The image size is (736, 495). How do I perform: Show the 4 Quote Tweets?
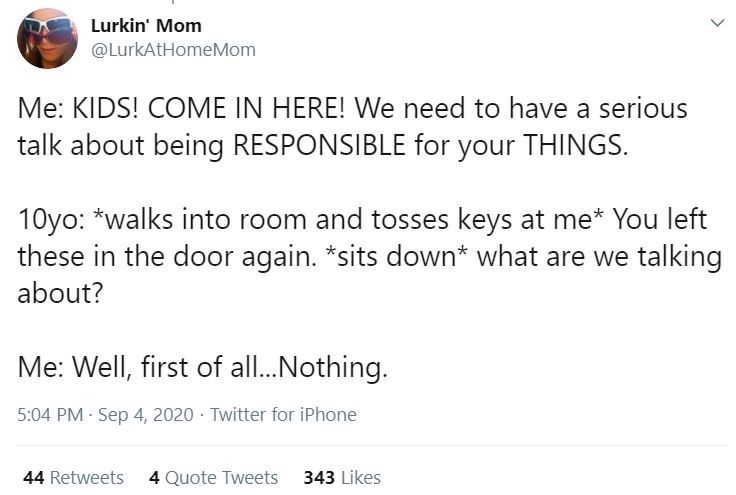(213, 477)
